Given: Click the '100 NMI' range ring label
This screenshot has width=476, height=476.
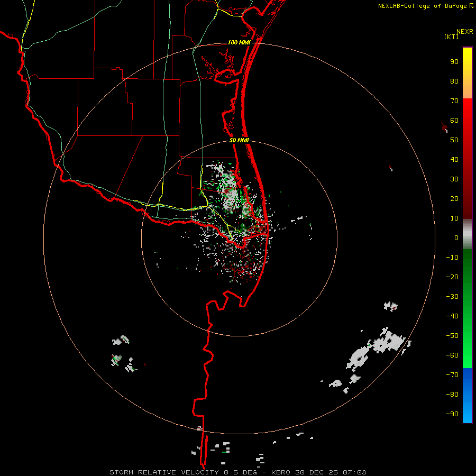Looking at the screenshot, I should 239,42.
